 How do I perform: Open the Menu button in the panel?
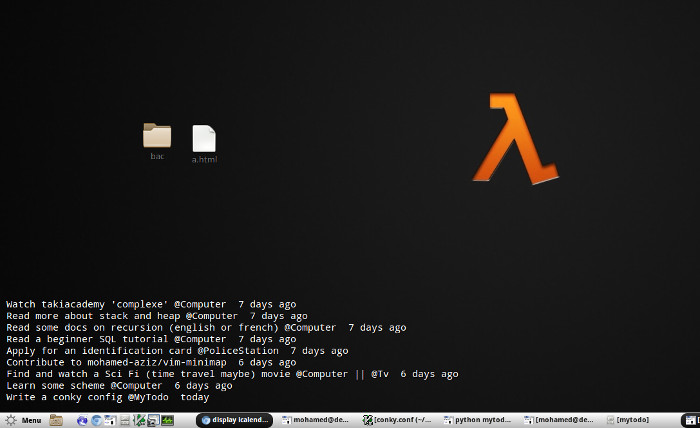click(23, 420)
